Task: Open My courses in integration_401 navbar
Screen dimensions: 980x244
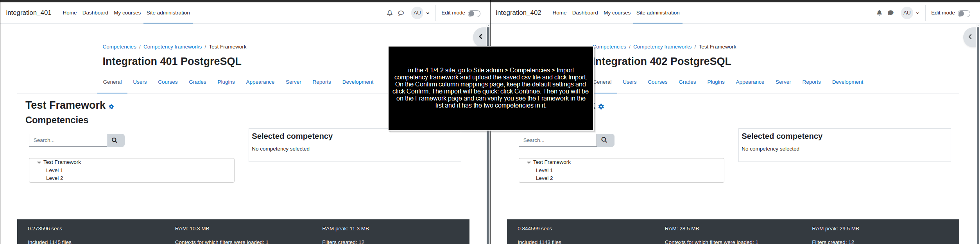Action: (x=127, y=13)
